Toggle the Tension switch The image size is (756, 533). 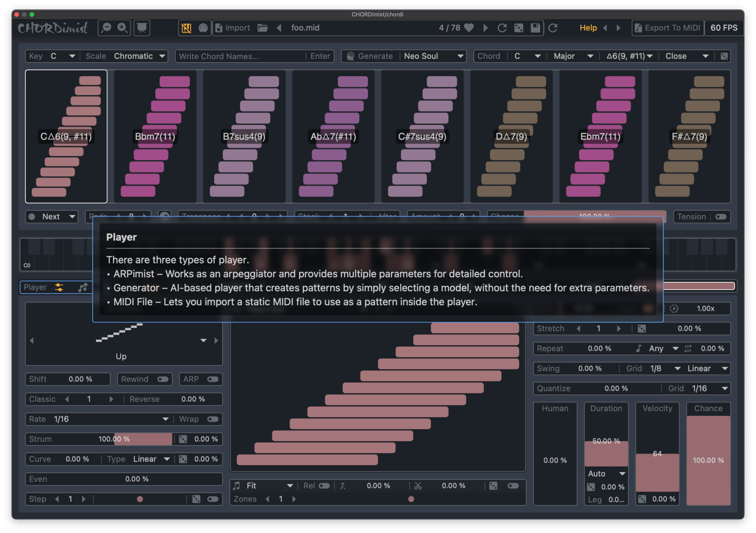721,216
